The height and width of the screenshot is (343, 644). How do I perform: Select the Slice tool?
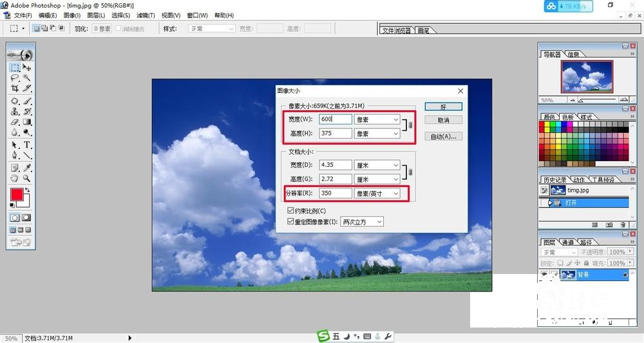tap(26, 88)
